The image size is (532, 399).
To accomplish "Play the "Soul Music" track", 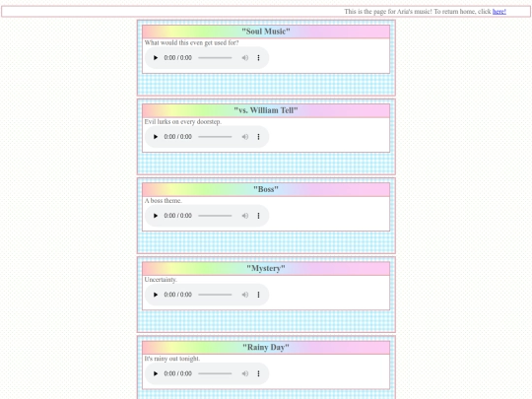I will tap(156, 58).
